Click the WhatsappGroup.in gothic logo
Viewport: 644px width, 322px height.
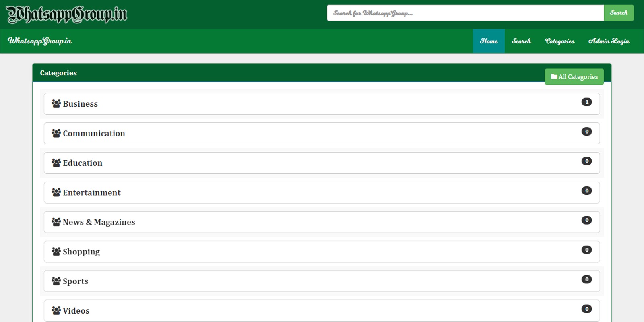click(67, 14)
